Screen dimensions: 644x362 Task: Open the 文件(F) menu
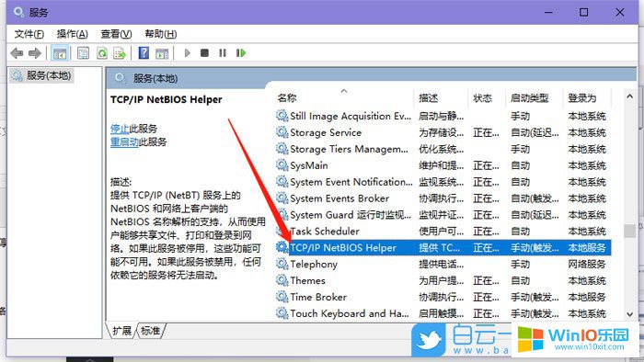pyautogui.click(x=29, y=34)
